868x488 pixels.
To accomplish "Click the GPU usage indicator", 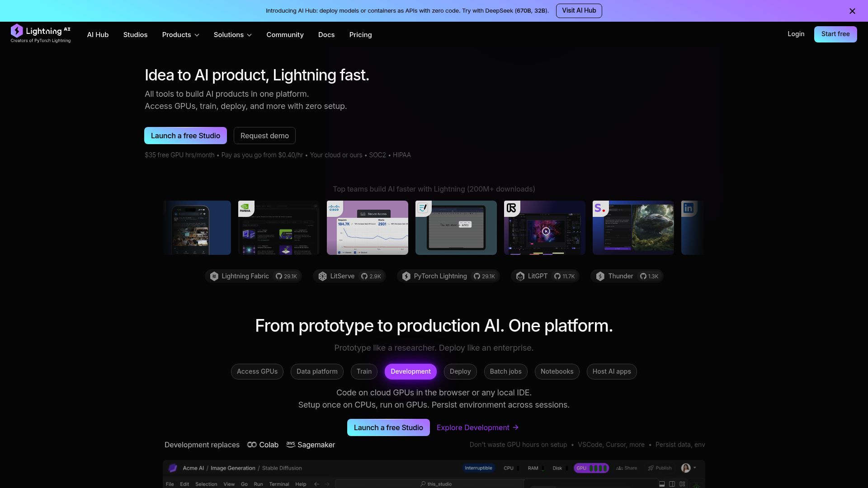I will click(591, 468).
